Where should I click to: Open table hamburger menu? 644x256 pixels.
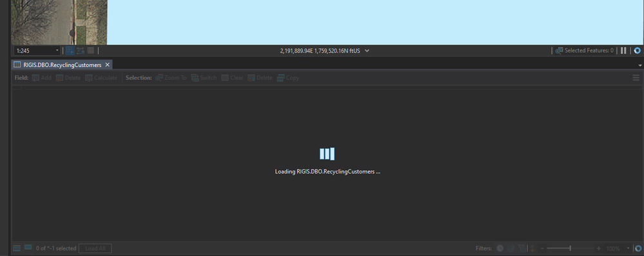pos(636,77)
